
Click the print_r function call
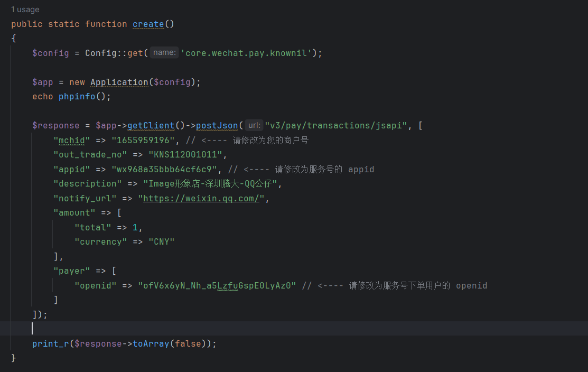(x=50, y=343)
